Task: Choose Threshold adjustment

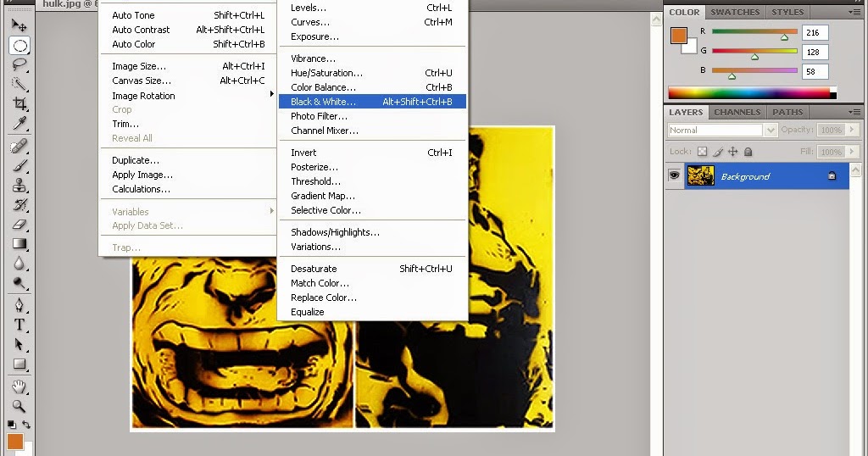Action: tap(372, 181)
